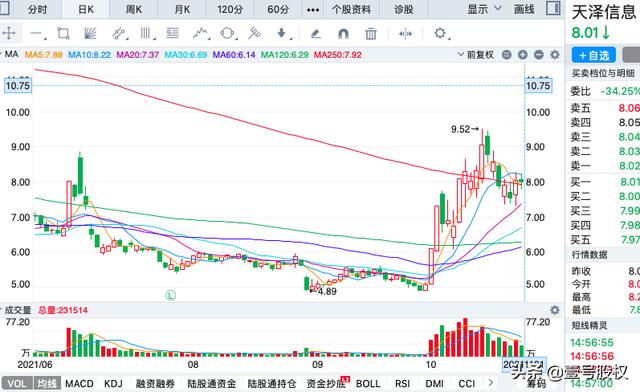This screenshot has height=392, width=640.
Task: Switch to 120分 chart tab
Action: [x=230, y=9]
